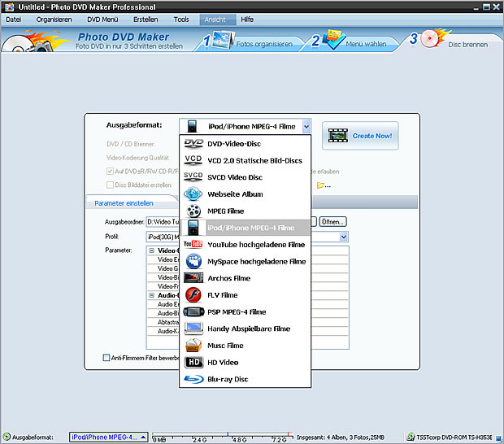Collapse the Audio parameter group
The height and width of the screenshot is (444, 504).
152,295
